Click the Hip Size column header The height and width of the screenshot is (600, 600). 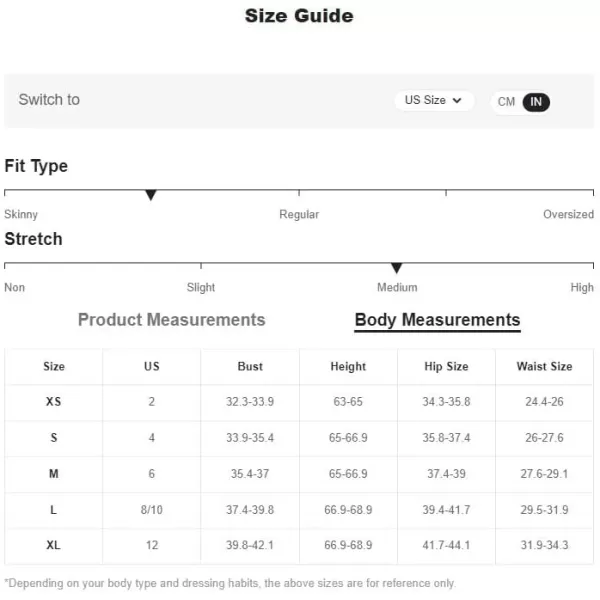pos(446,366)
